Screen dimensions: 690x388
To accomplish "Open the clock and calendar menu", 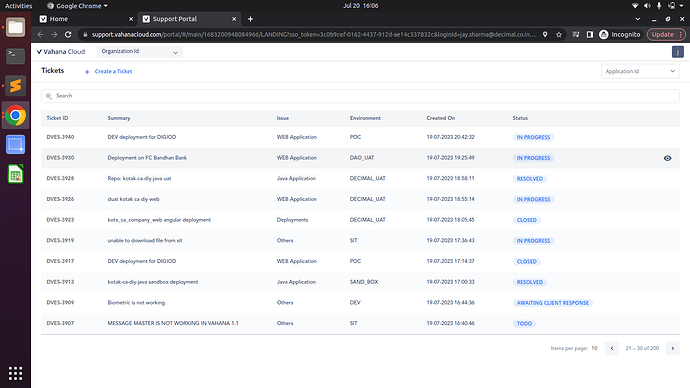I will click(360, 6).
